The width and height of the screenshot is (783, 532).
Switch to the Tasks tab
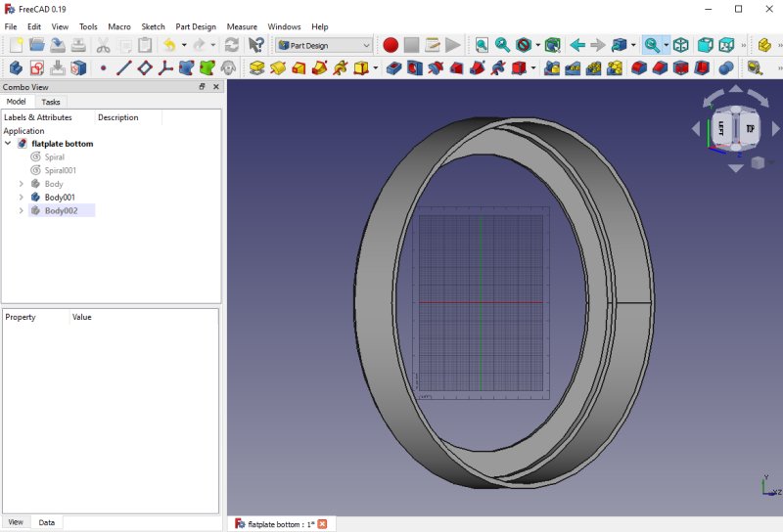51,102
